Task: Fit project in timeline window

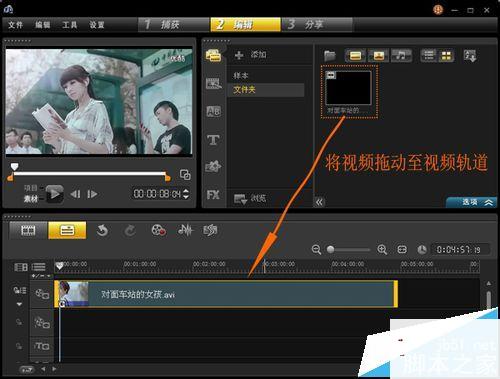Action: click(x=402, y=249)
